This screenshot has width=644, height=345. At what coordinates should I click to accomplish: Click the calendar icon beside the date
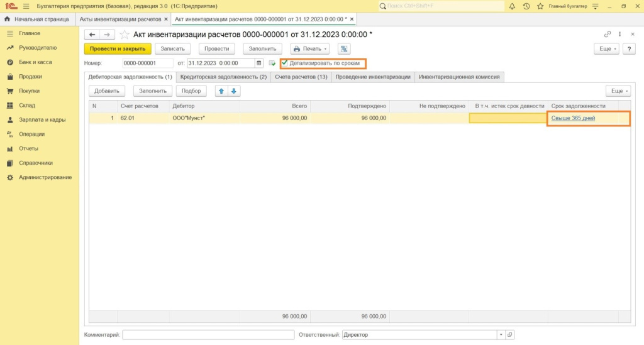[x=259, y=63]
